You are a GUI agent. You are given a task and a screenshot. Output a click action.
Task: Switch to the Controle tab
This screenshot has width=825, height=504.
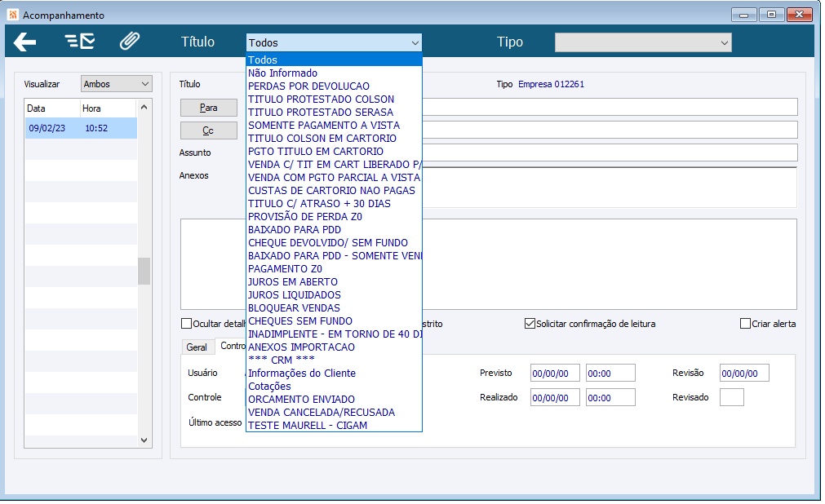tap(232, 346)
